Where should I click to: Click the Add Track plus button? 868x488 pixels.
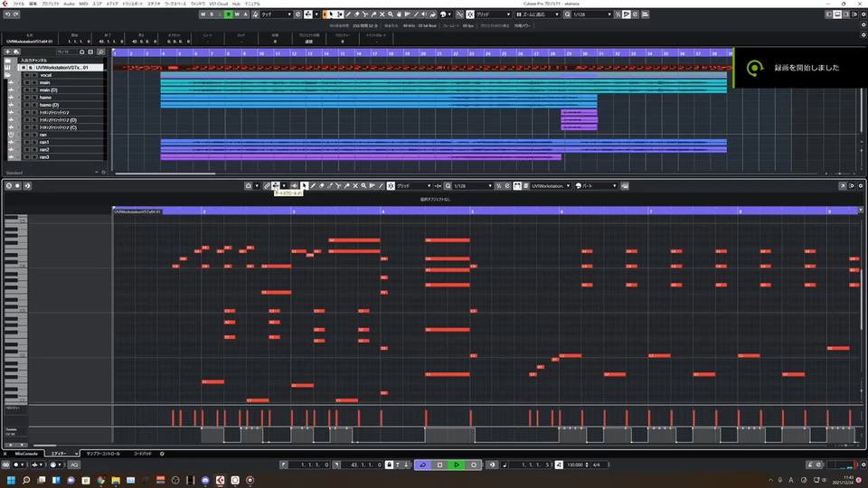click(8, 52)
